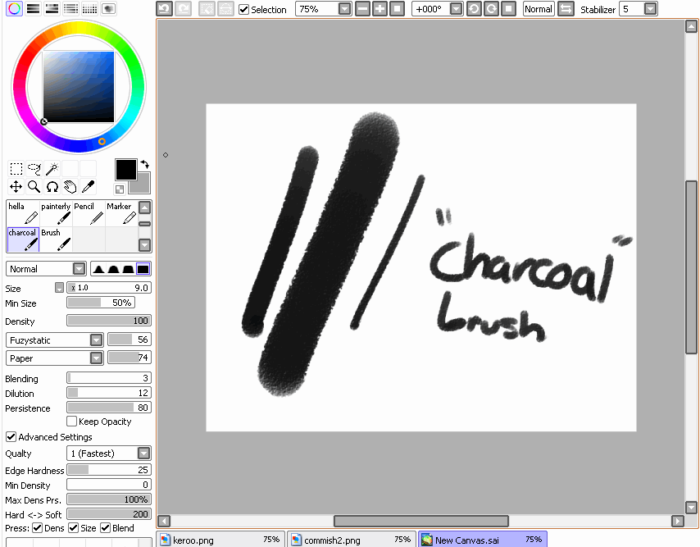Toggle the size multiplier button beside Size
Screen dimensions: 700x547
point(59,288)
